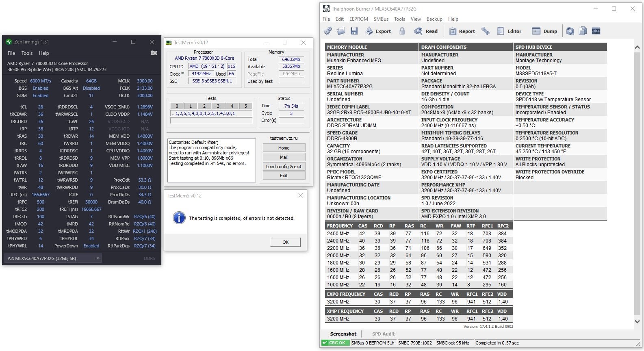Click the PMIC model Richtek RTQ5132GQWF text

(x=354, y=178)
